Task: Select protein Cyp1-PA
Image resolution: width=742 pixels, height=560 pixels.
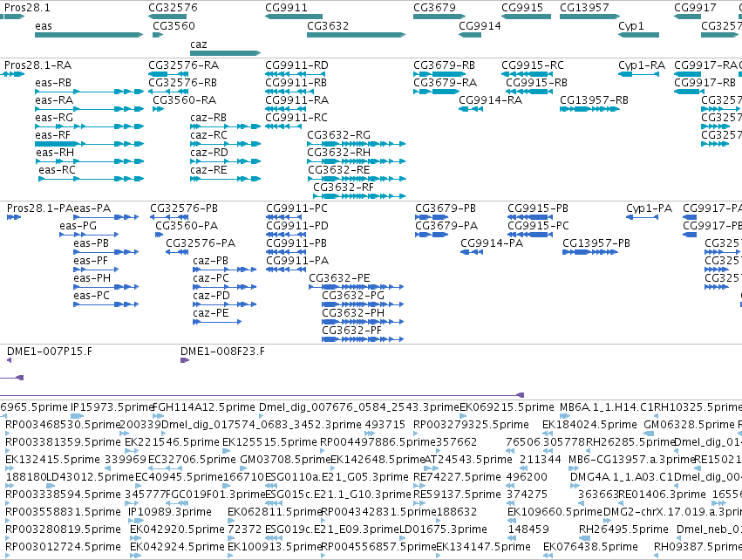Action: (x=642, y=217)
